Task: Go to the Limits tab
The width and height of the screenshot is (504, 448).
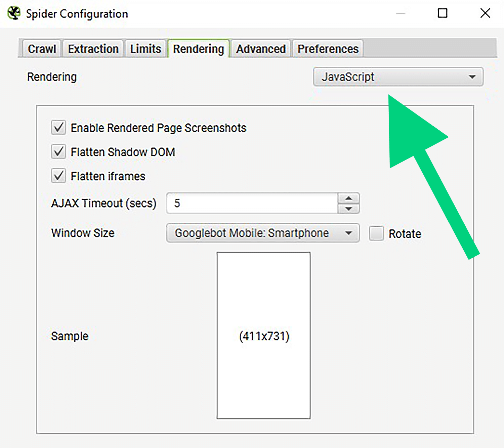Action: [145, 49]
